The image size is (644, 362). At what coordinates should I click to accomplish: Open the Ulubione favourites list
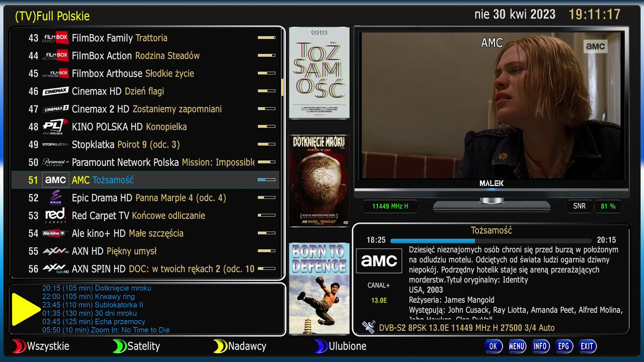point(348,346)
